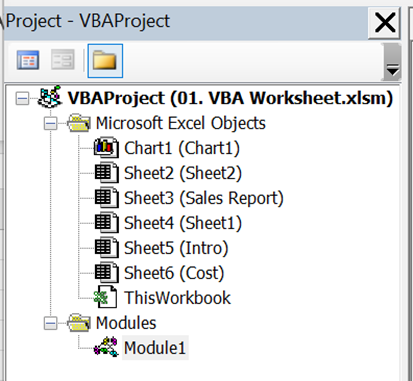Viewport: 413px width, 381px height.
Task: Collapse the VBAProject root node
Action: [22, 98]
